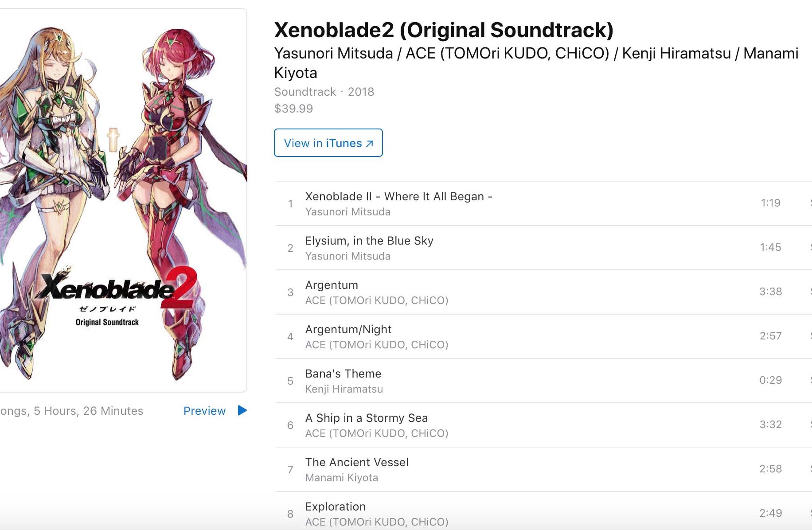Click the 3:38 duration of Argentum
This screenshot has height=530, width=812.
point(770,291)
